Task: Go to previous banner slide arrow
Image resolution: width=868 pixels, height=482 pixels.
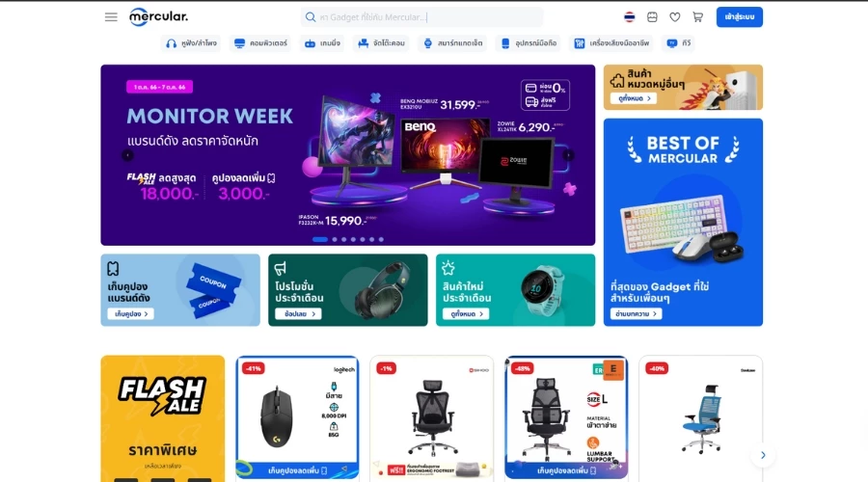Action: coord(127,155)
